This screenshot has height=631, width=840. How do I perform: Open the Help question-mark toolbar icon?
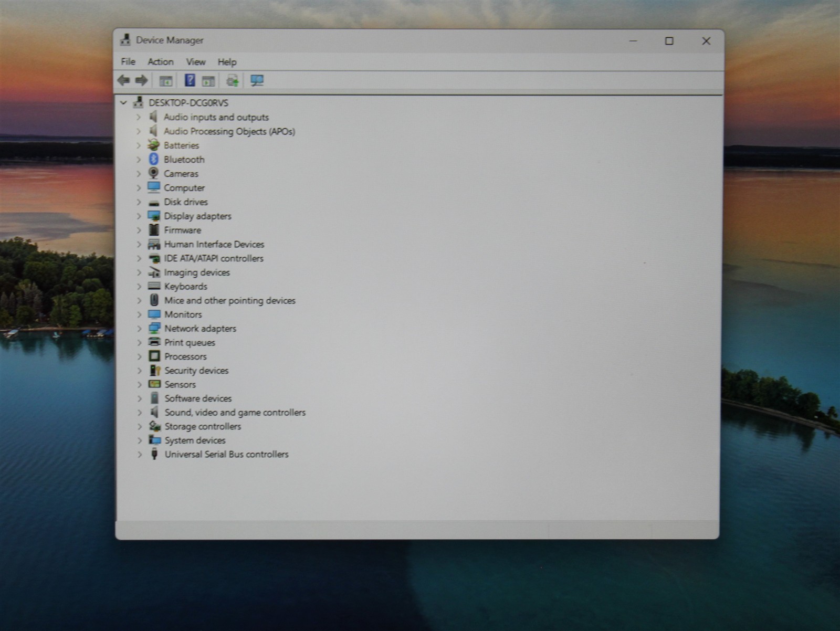tap(190, 80)
